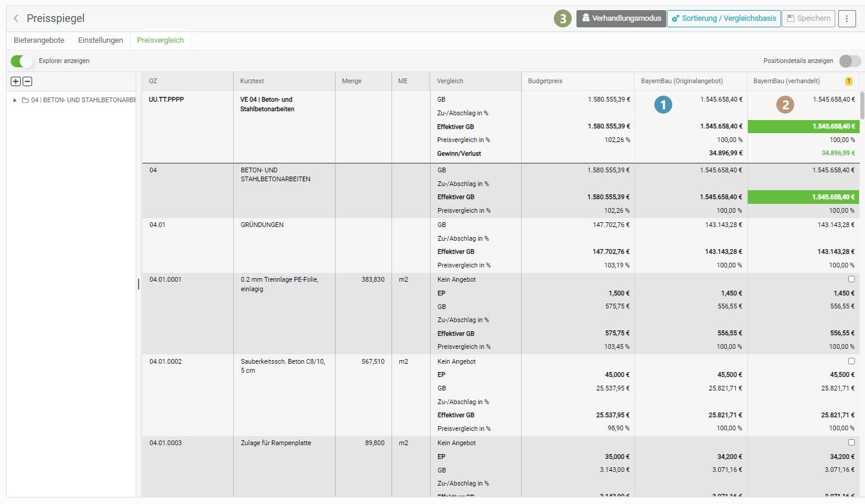Click the Zulage für Rampenplatte text
The height and width of the screenshot is (504, 865).
coord(276,443)
